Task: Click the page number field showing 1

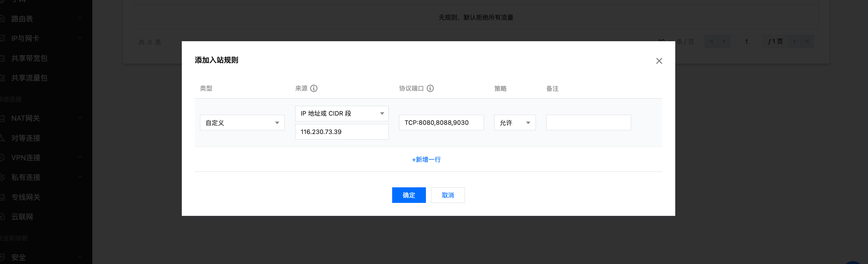Action: pos(746,42)
